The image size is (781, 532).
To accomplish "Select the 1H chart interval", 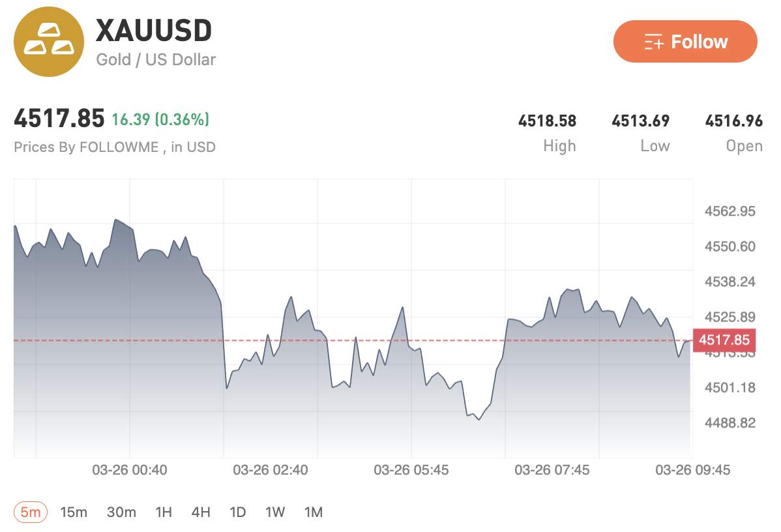I will click(x=164, y=512).
